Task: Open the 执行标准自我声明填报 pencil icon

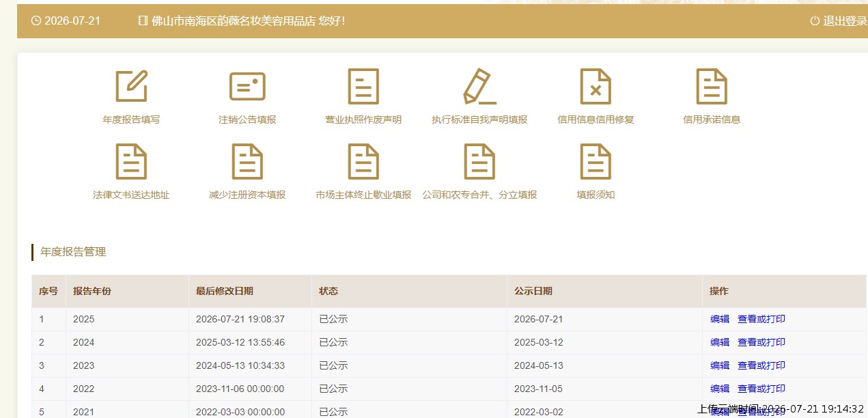Action: [479, 86]
